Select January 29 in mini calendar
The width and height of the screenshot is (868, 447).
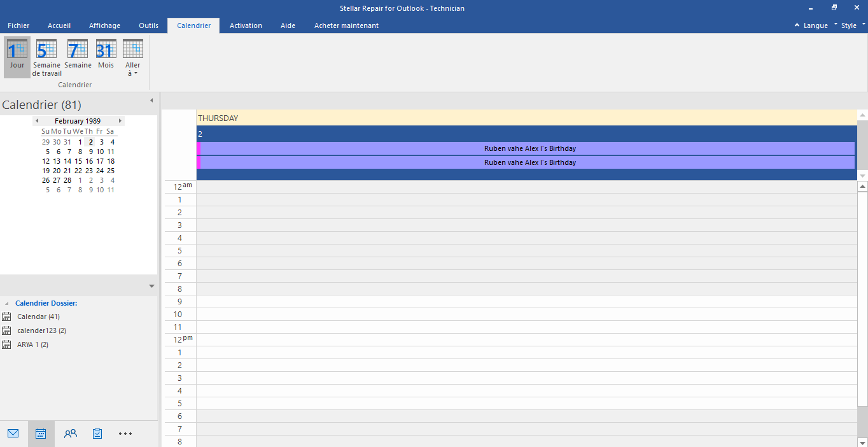click(x=46, y=142)
